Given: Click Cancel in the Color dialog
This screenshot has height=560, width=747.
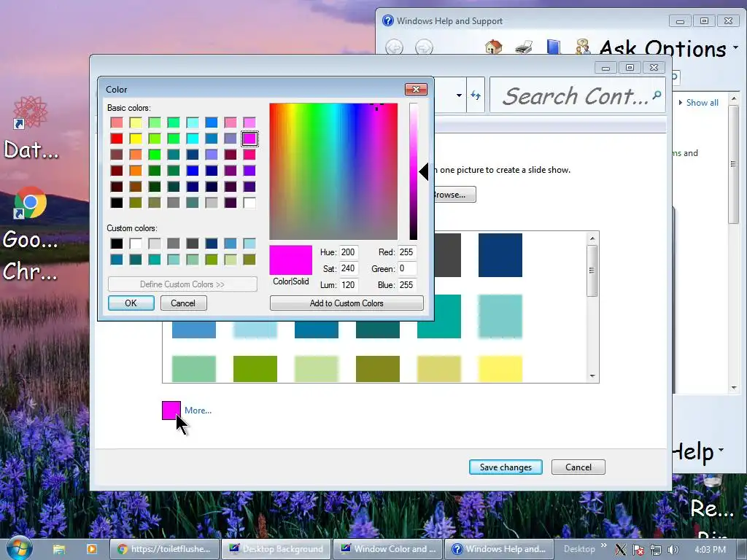Looking at the screenshot, I should (183, 303).
